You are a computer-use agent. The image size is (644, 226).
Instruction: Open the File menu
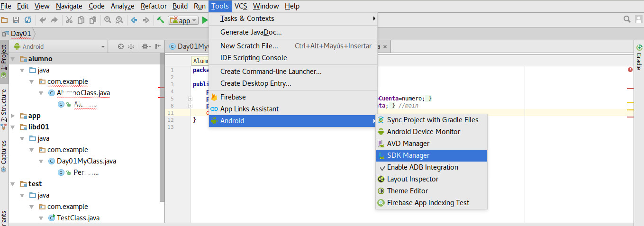[6, 6]
